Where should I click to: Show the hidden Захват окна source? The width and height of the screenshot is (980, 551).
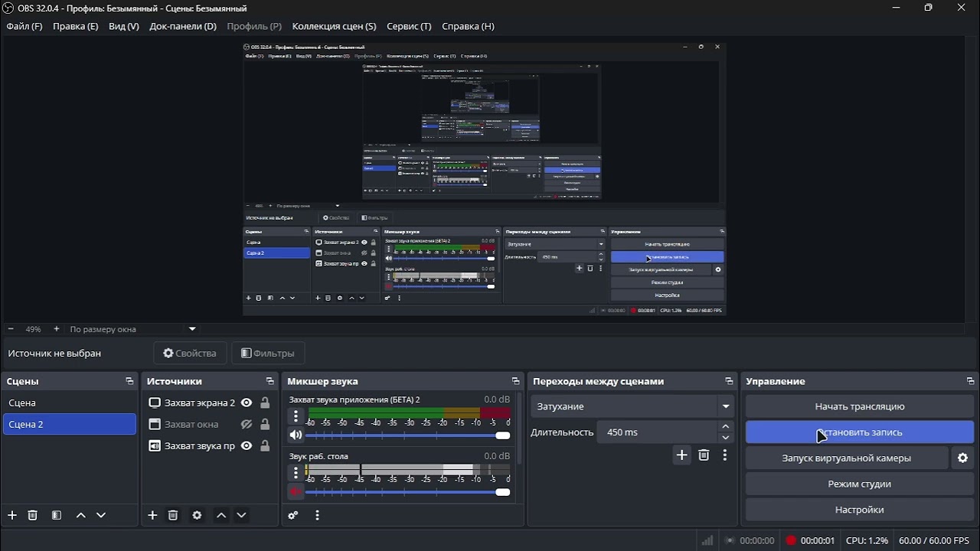247,424
